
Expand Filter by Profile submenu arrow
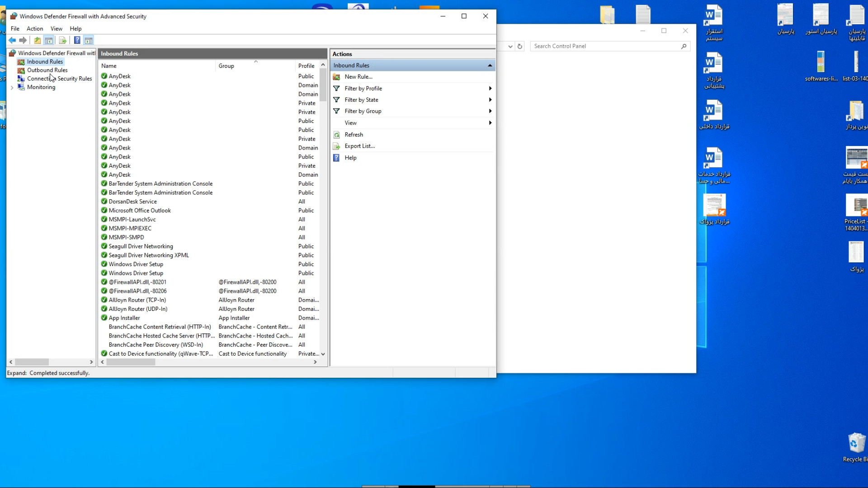click(x=490, y=89)
